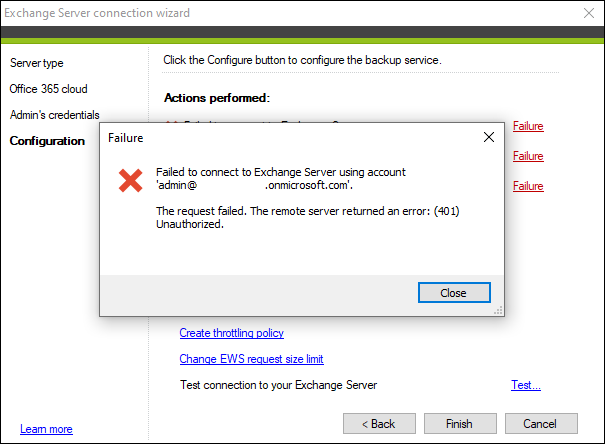This screenshot has width=605, height=444.
Task: Click the Failure dialog's resize grip
Action: [x=499, y=311]
